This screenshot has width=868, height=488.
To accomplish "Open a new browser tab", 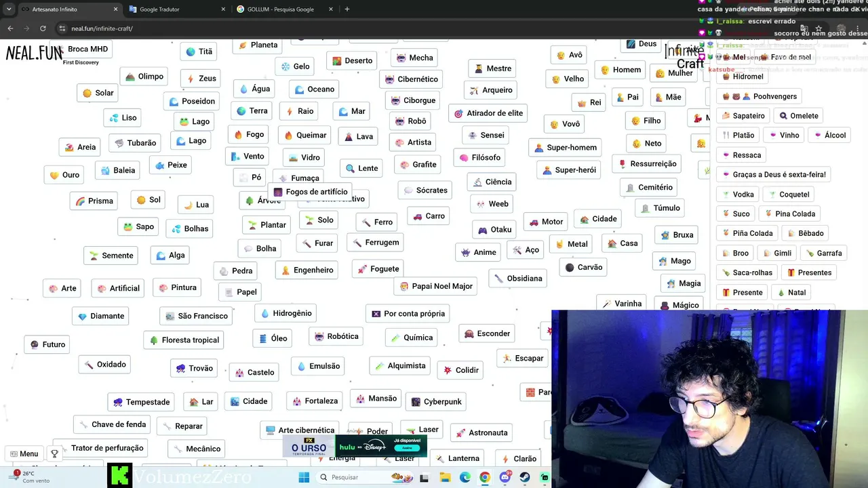I will tap(347, 9).
